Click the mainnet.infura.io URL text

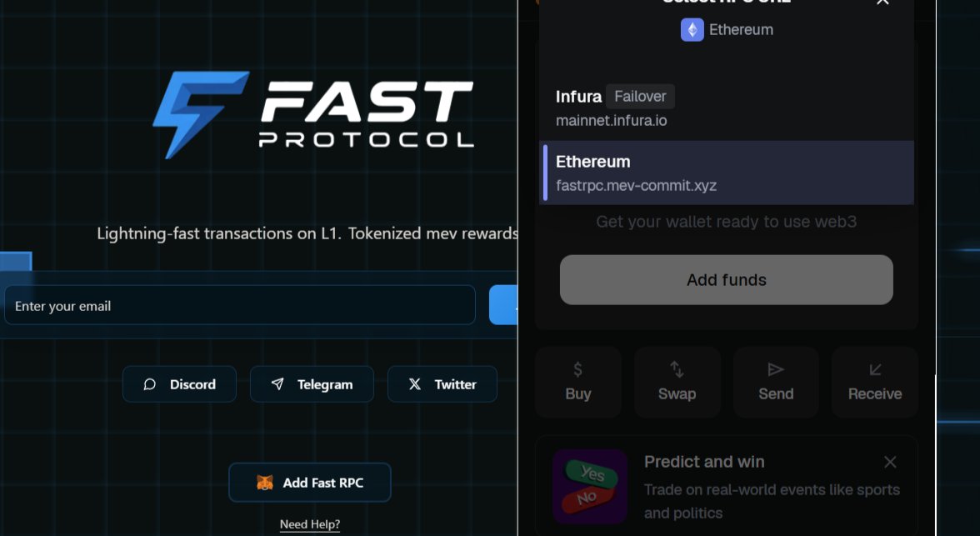(x=612, y=121)
